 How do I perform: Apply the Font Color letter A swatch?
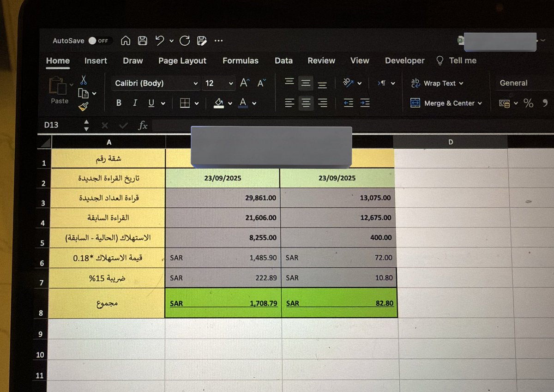tap(243, 103)
